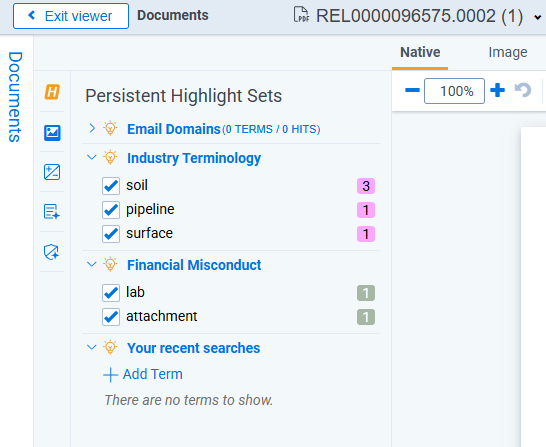Zoom in with the plus icon
The image size is (546, 447).
[x=497, y=91]
